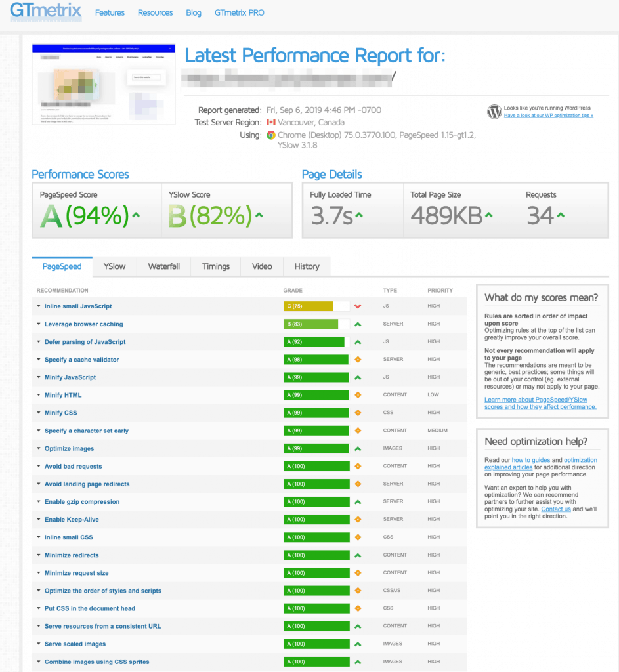Click orange diamond for Minify HTML
Screen dimensions: 619x672
[x=358, y=395]
